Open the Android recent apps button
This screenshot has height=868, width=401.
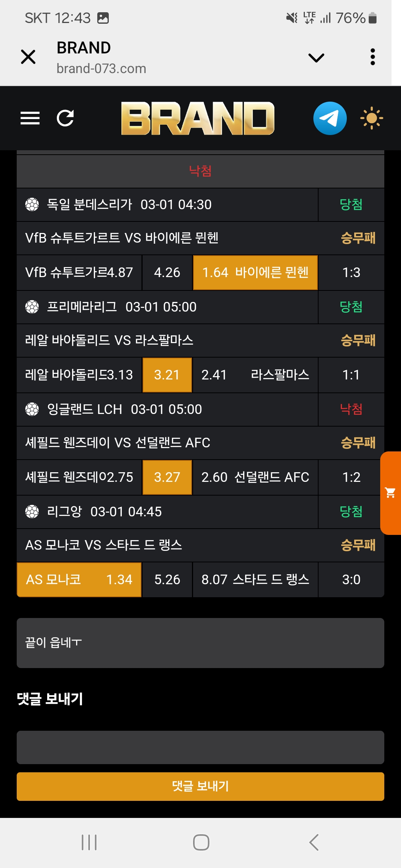point(89,842)
